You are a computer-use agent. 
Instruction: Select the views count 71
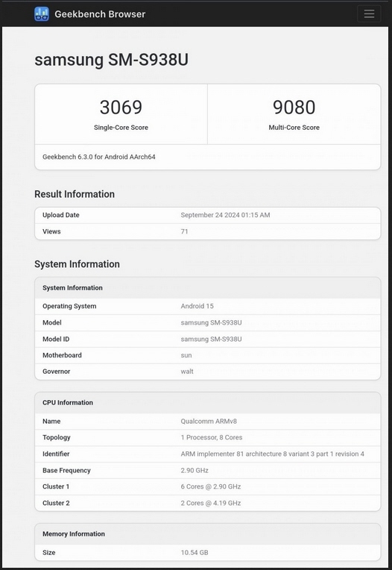(184, 231)
